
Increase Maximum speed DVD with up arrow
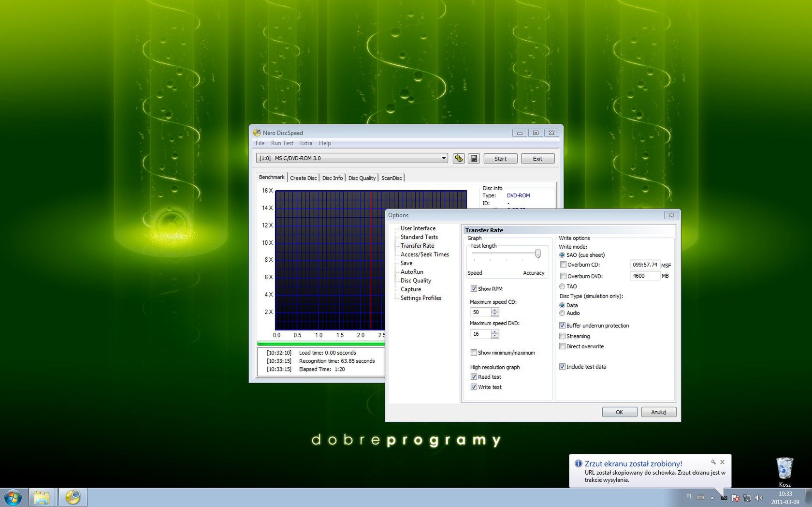pyautogui.click(x=494, y=332)
